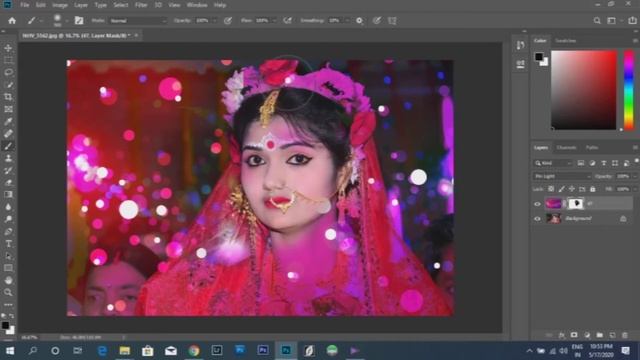Select the Dodge tool
This screenshot has height=360, width=640.
coord(8,219)
